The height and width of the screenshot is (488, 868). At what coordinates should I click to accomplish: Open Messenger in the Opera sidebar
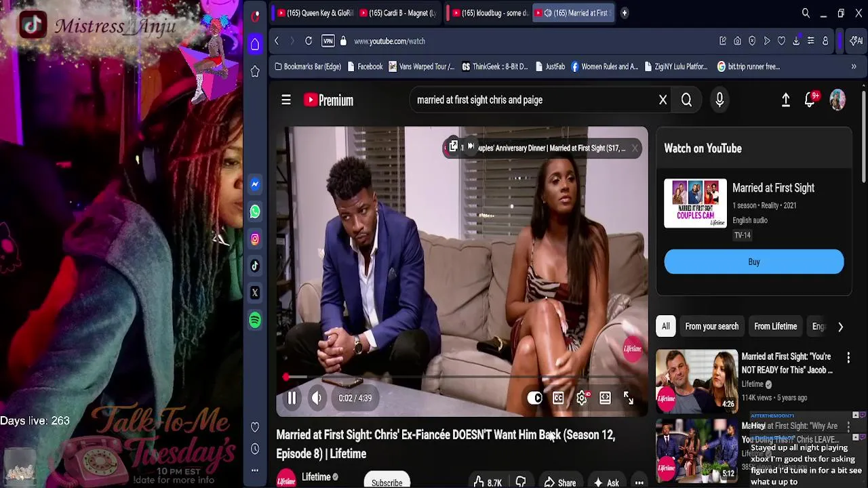coord(255,184)
